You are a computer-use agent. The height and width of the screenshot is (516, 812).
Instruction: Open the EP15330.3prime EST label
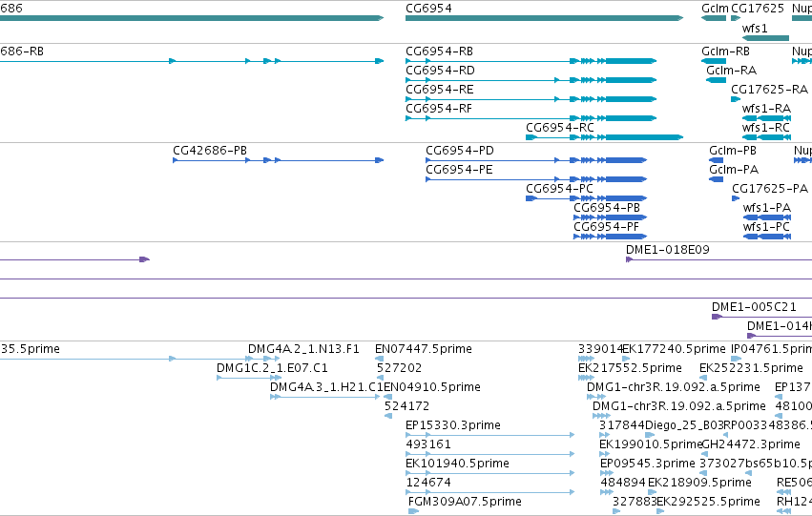(453, 426)
